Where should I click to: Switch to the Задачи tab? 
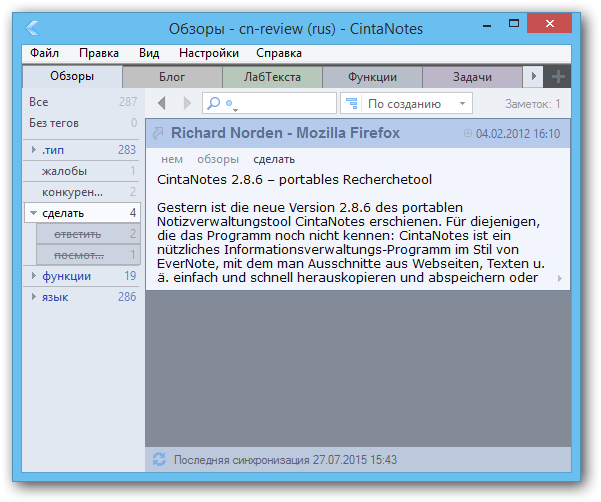point(472,77)
